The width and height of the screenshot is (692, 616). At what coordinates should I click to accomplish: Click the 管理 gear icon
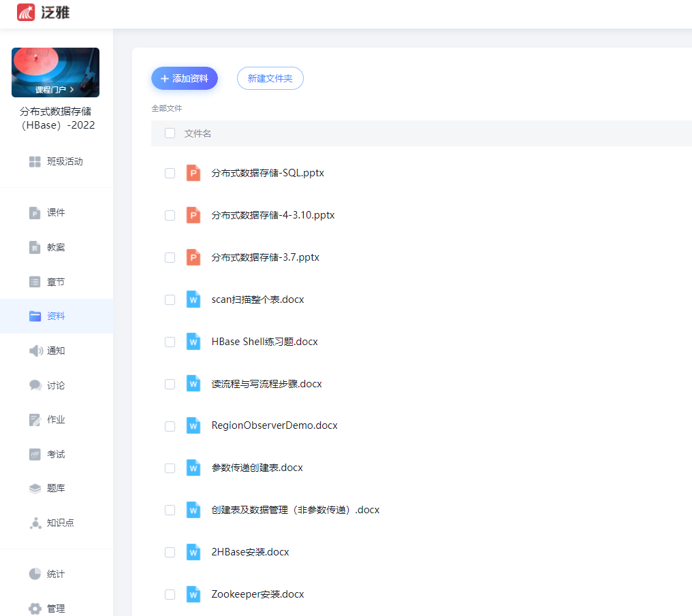pyautogui.click(x=35, y=609)
